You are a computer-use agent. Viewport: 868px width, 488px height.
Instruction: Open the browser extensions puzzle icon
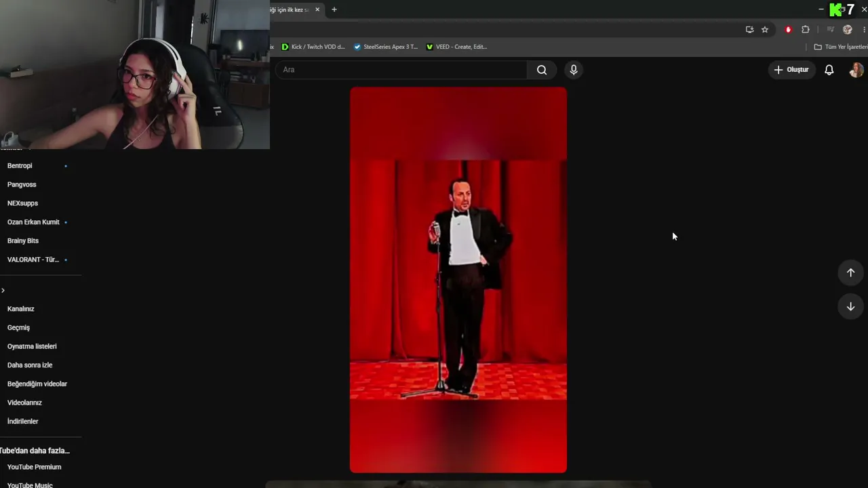[x=806, y=30]
